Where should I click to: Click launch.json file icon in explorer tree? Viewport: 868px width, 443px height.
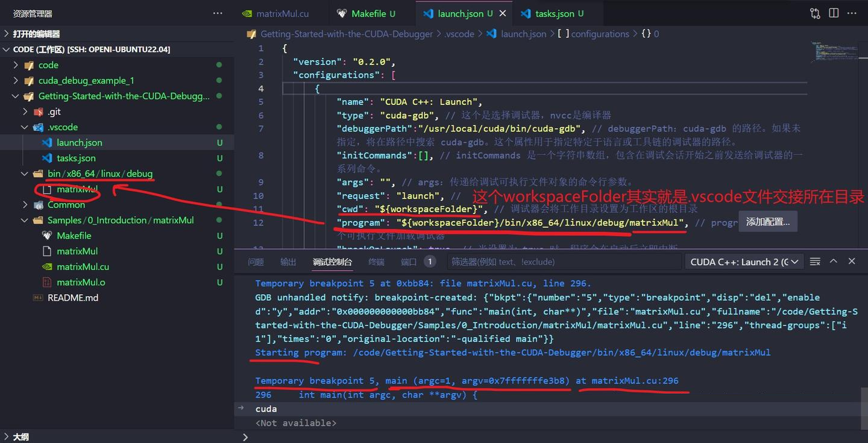point(47,143)
